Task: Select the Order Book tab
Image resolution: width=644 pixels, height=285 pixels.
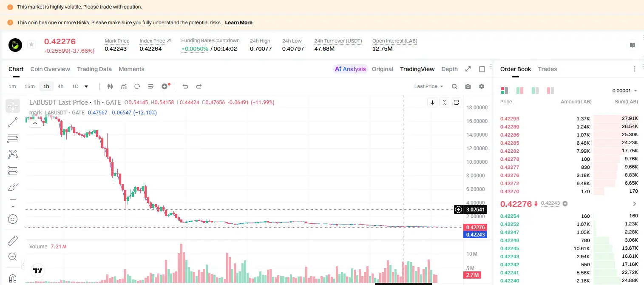Action: pyautogui.click(x=516, y=69)
